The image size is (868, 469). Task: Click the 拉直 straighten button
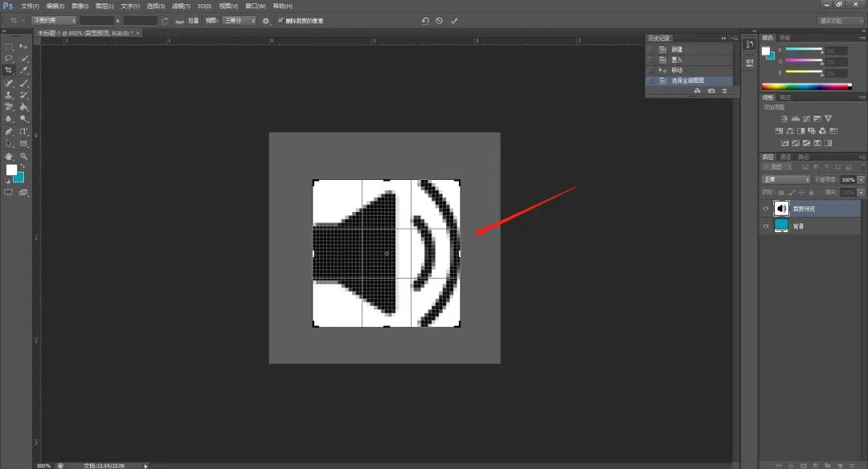click(193, 20)
